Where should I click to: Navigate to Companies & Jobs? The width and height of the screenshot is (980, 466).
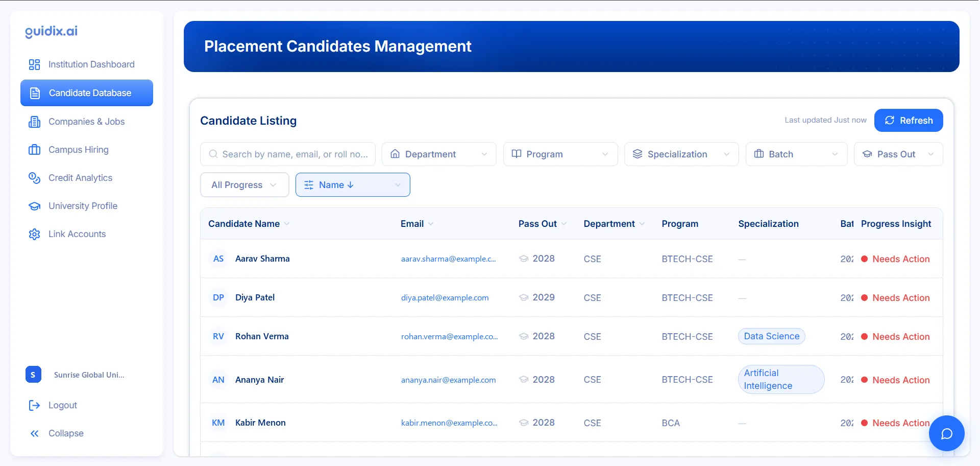87,122
